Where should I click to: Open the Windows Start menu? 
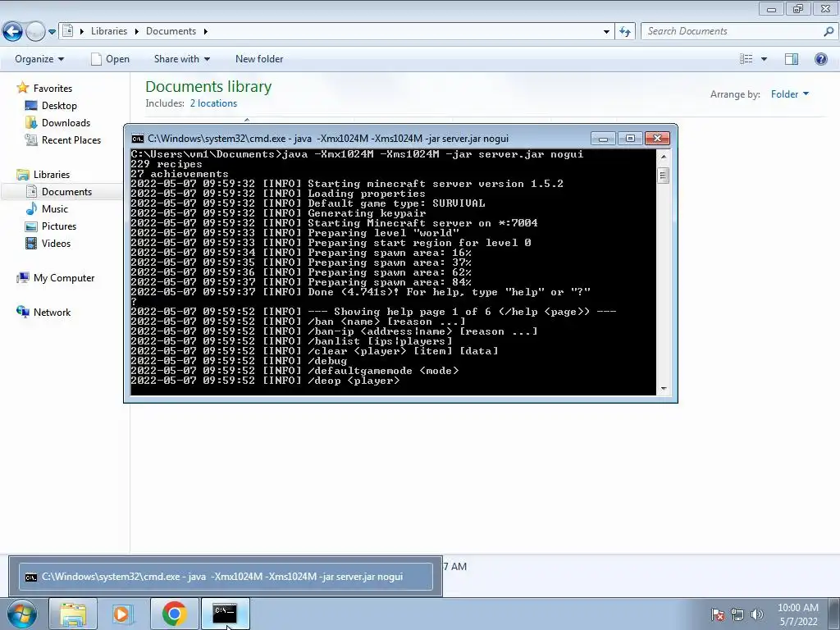(22, 614)
